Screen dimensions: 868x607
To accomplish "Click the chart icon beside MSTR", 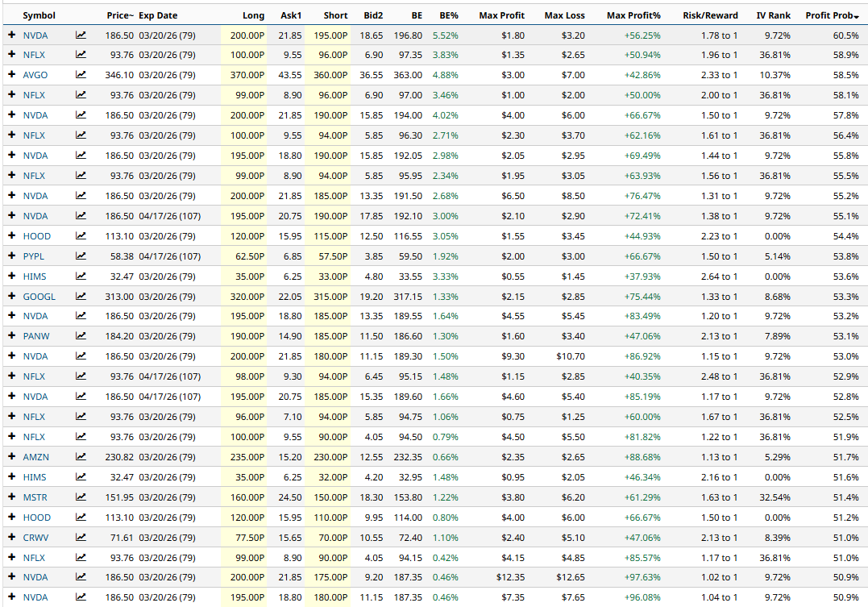I will click(x=81, y=497).
